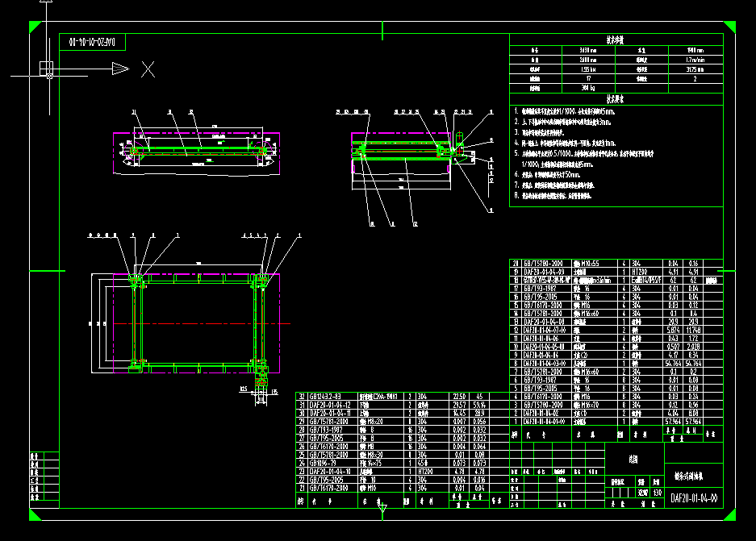The image size is (756, 541).
Task: Select bolt size M8×30 in row 25
Action: [375, 456]
